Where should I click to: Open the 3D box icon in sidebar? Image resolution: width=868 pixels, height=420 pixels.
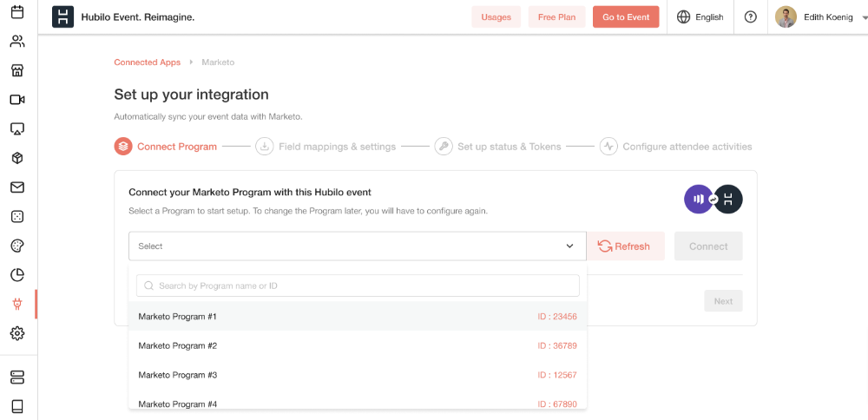17,158
